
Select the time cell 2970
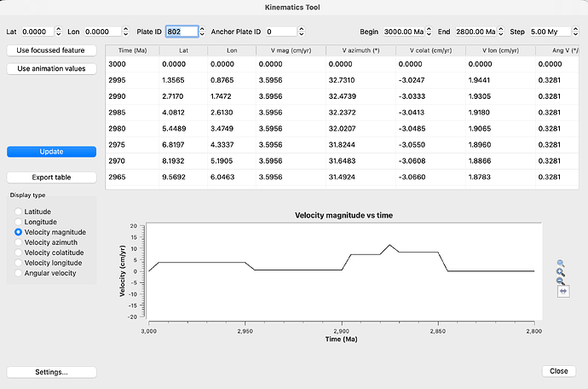[x=132, y=161]
